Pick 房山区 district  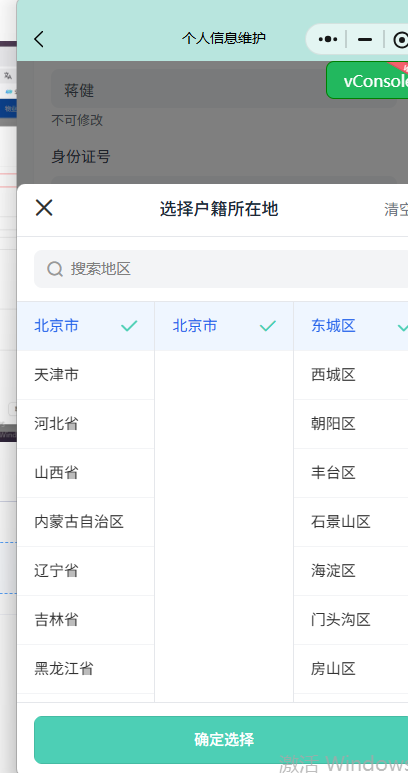coord(351,668)
